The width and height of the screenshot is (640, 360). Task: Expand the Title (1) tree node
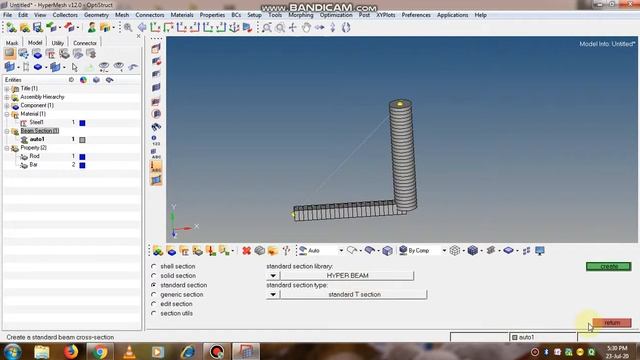tap(7, 89)
